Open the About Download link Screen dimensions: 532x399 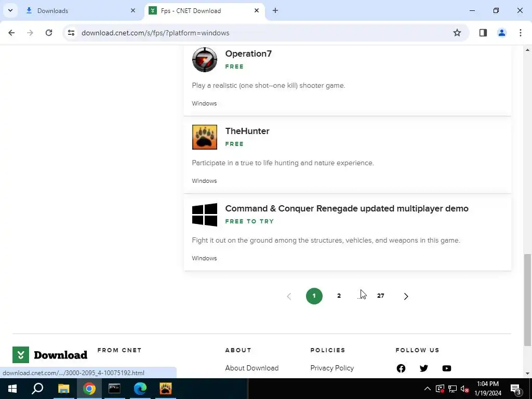252,368
